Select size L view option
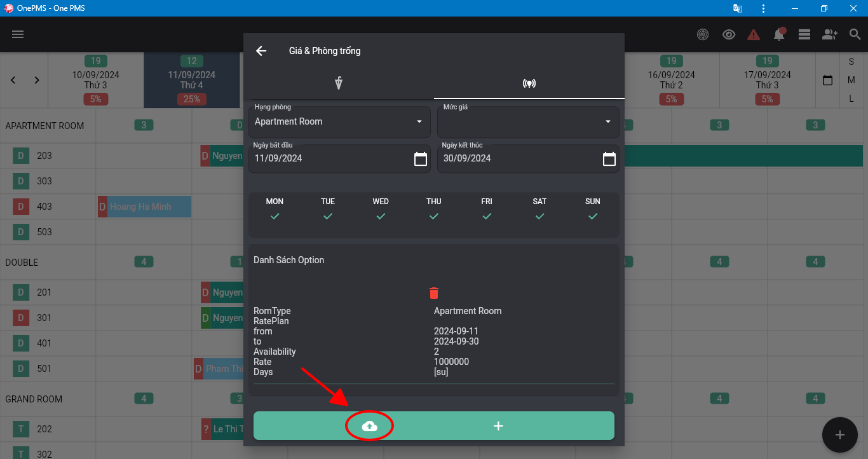868x459 pixels. [x=851, y=99]
